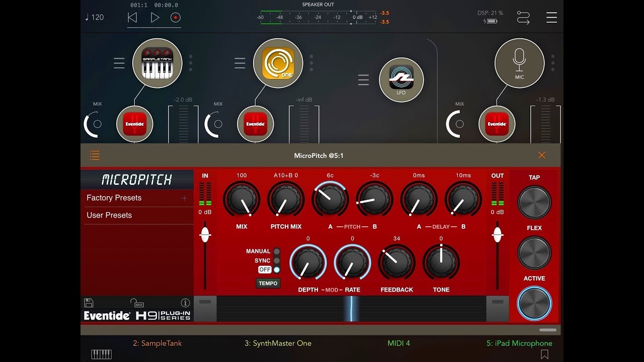
Task: Click the MOD DEPTH knob
Action: pos(308,262)
